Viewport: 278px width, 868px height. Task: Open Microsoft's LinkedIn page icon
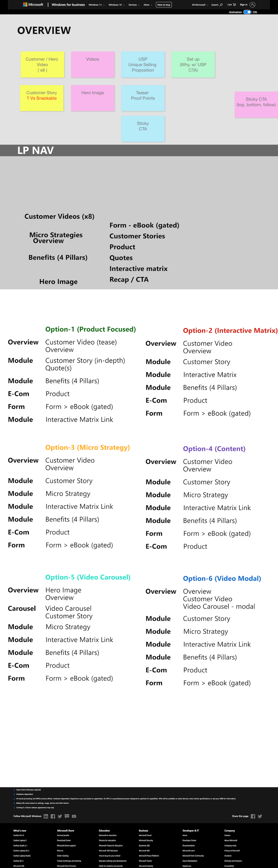pos(46,816)
